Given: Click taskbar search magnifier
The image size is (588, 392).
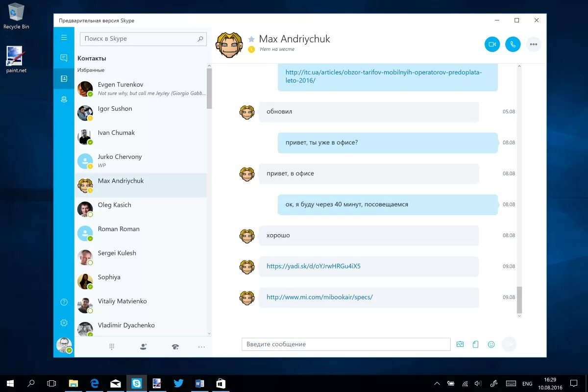Looking at the screenshot, I should pos(31,383).
